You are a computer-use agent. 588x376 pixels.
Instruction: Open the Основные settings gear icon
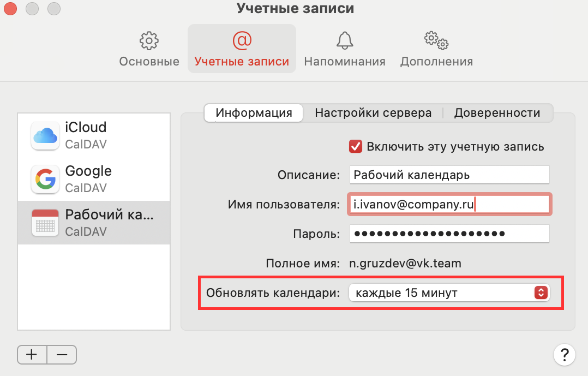(149, 40)
